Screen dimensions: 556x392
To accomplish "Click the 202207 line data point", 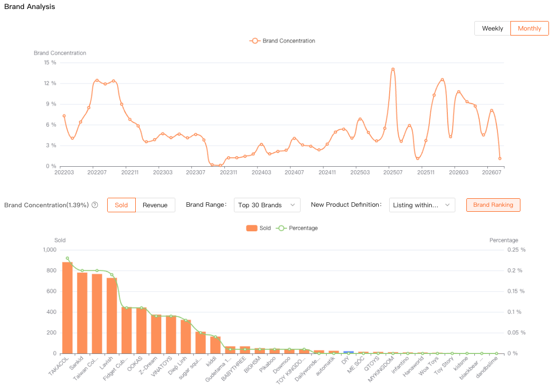I will [97, 81].
